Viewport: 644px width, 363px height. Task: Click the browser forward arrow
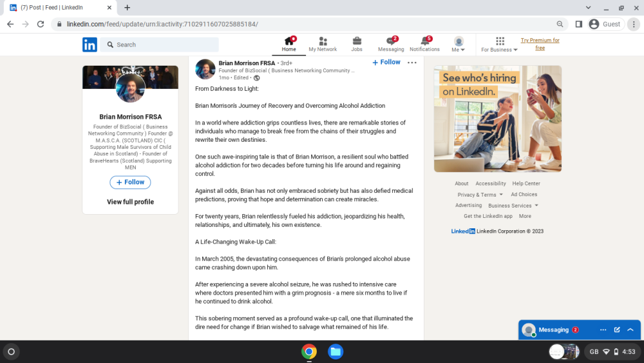tap(26, 25)
